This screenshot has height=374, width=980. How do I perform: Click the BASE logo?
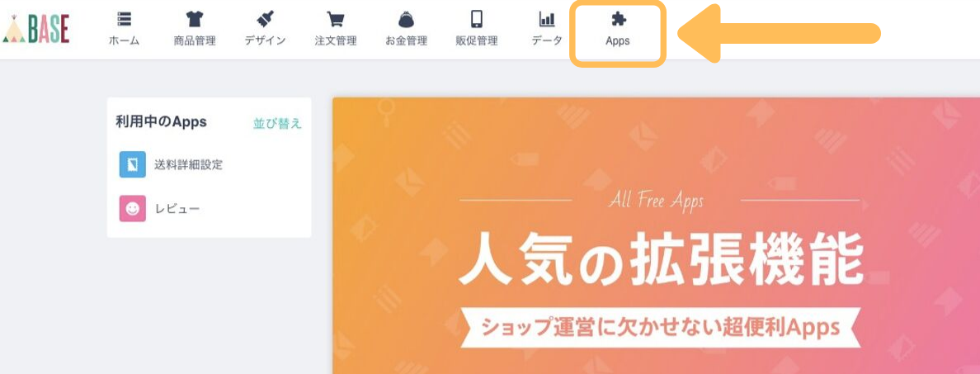(x=35, y=29)
